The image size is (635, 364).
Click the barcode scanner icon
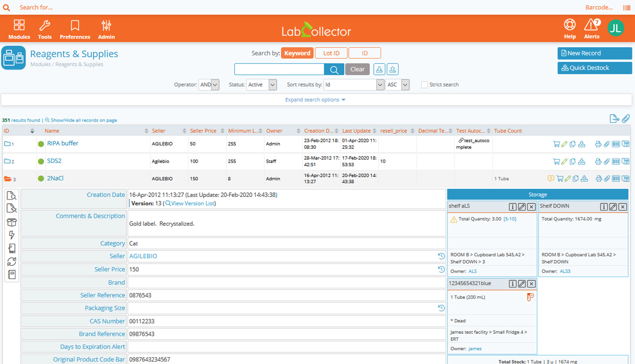tap(626, 8)
